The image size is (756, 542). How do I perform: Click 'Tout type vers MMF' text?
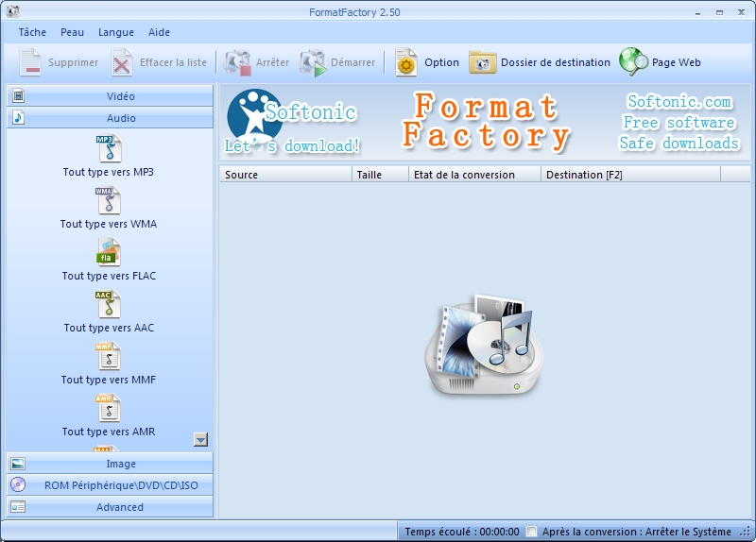coord(109,381)
